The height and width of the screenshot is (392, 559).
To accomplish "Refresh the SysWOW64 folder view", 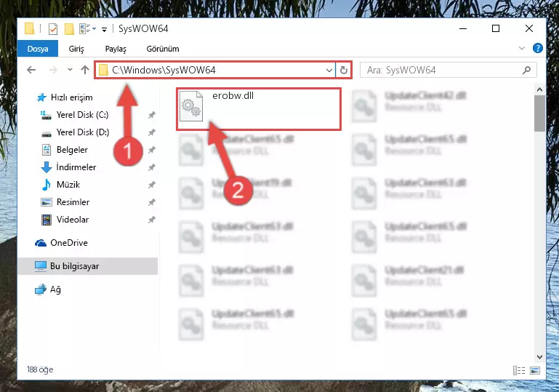I will [344, 71].
